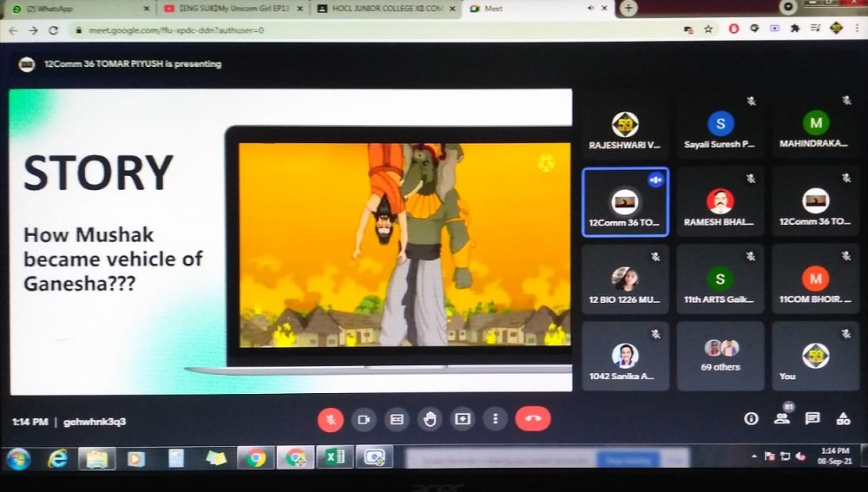Open the media player taskbar icon
Screen dimensions: 868x492
(x=136, y=459)
